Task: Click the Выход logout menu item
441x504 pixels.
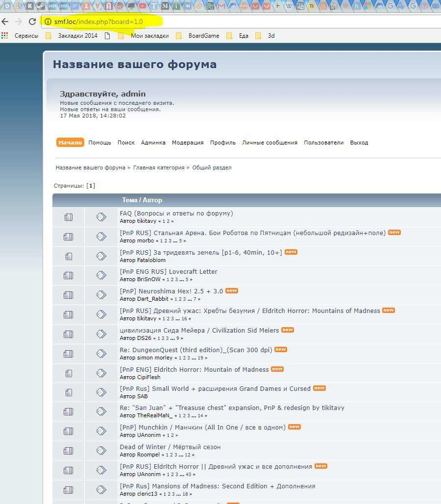Action: pyautogui.click(x=359, y=143)
